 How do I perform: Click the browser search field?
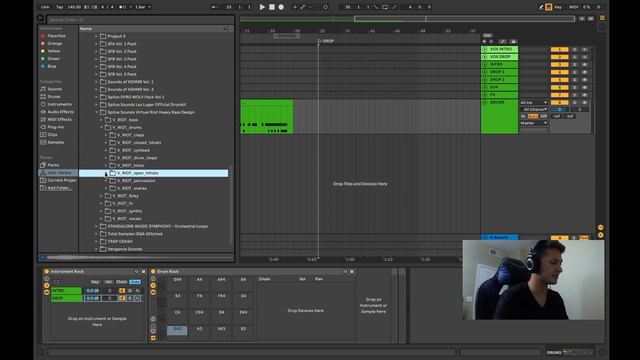click(141, 20)
